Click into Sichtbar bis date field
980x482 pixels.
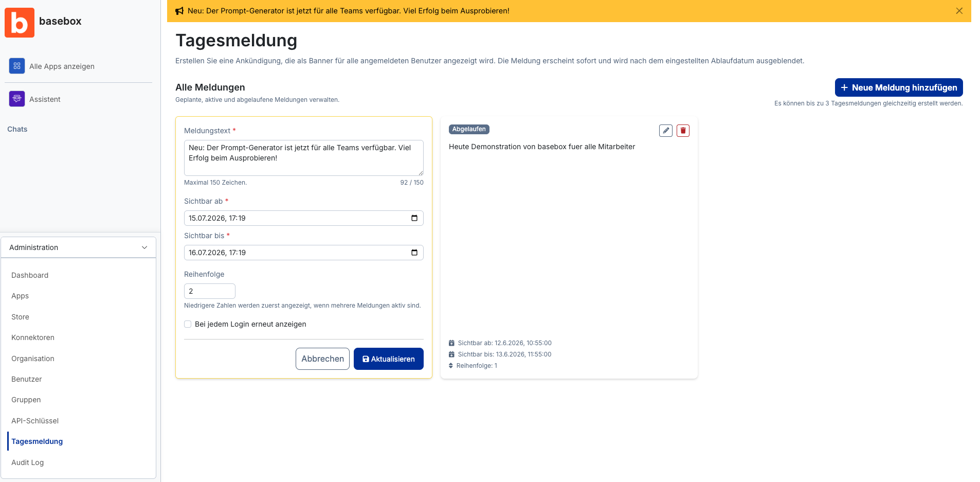coord(304,253)
